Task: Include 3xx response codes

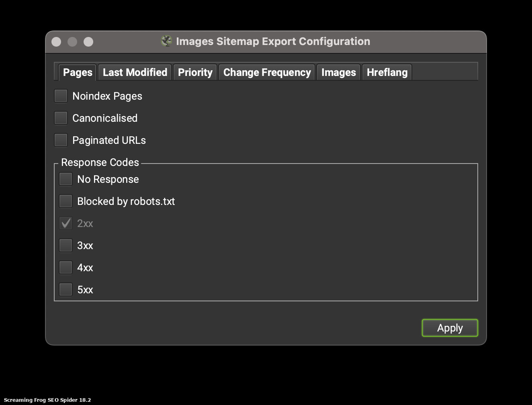Action: pyautogui.click(x=66, y=245)
